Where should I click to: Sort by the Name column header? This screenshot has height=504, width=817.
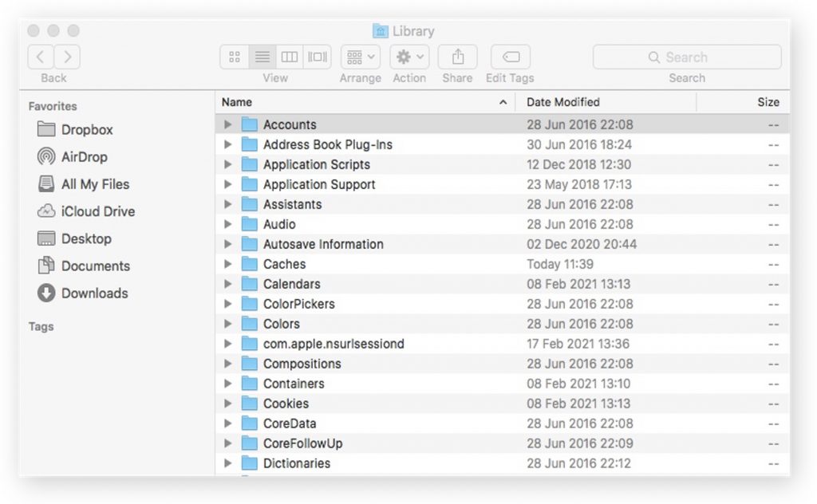pos(237,102)
